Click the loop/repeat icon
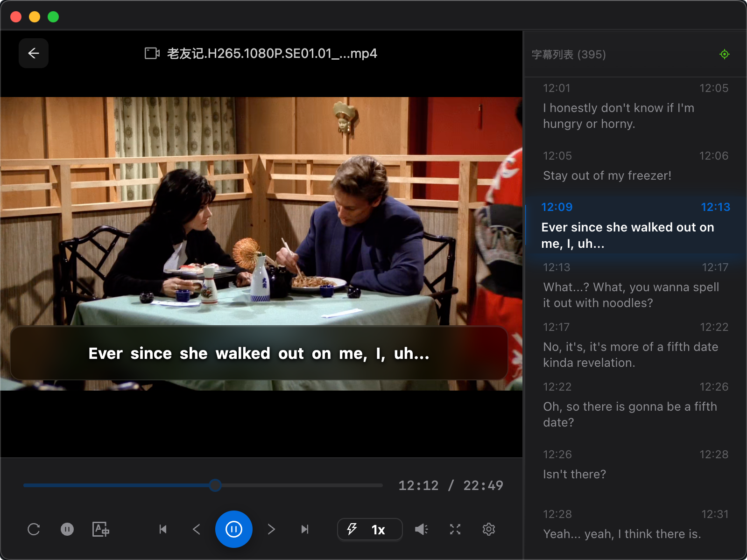 [x=34, y=529]
